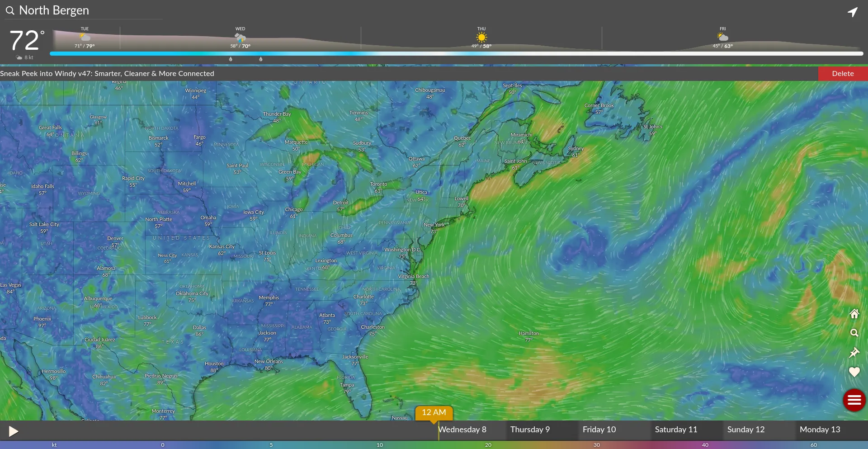The height and width of the screenshot is (449, 868).
Task: Open map search via the right-side magnifier icon
Action: (x=854, y=333)
